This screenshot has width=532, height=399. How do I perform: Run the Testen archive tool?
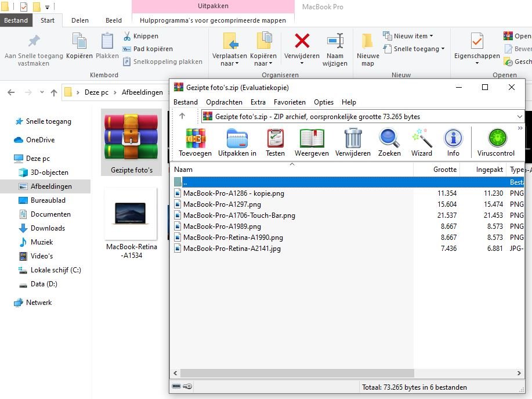coord(275,142)
